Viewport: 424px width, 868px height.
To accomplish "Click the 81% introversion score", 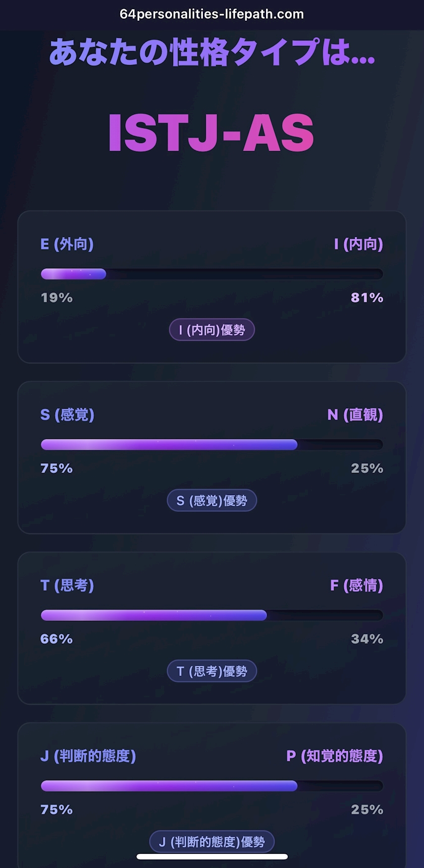I will pyautogui.click(x=367, y=298).
